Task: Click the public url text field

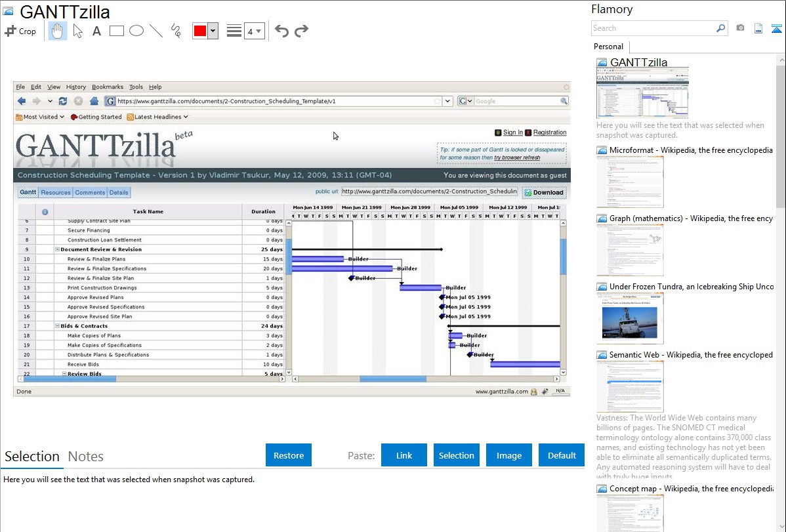Action: click(x=429, y=192)
